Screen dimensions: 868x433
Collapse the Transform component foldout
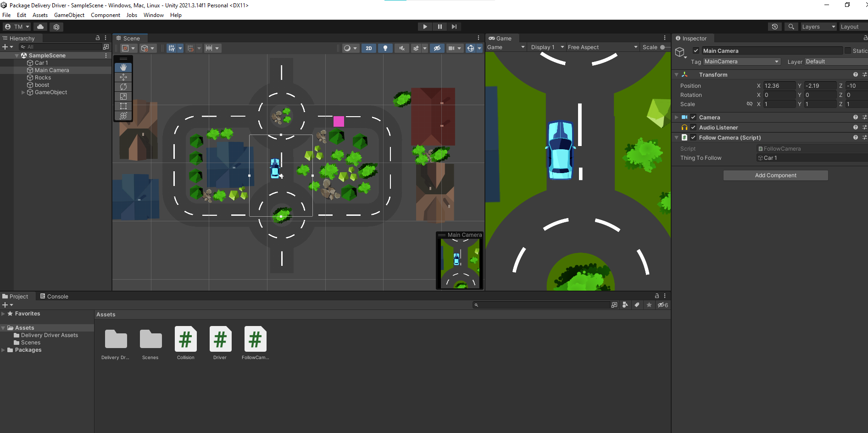676,74
